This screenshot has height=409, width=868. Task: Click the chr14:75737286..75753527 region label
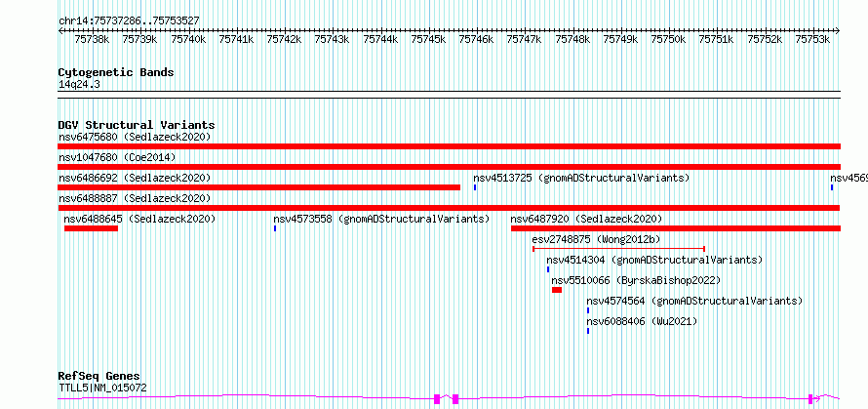(129, 20)
